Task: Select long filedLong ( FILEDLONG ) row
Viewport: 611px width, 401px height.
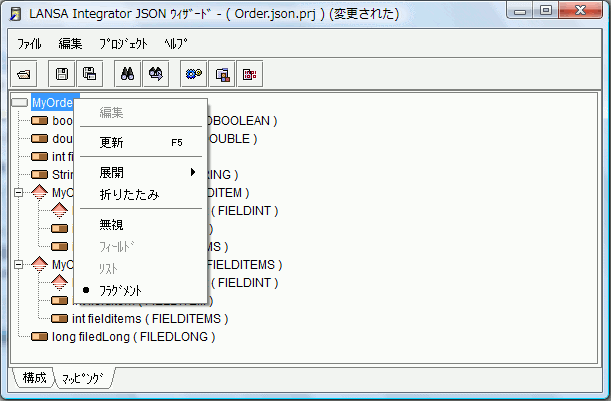Action: [x=134, y=337]
